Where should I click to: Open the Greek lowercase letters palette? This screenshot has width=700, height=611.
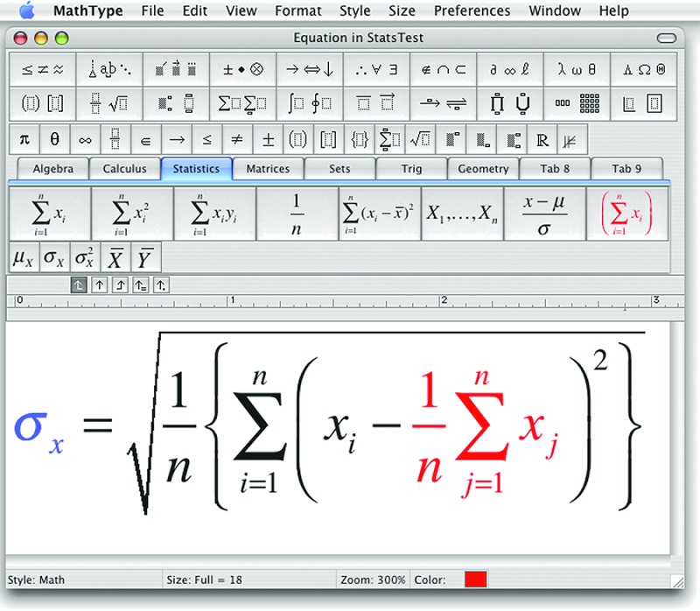click(x=577, y=69)
